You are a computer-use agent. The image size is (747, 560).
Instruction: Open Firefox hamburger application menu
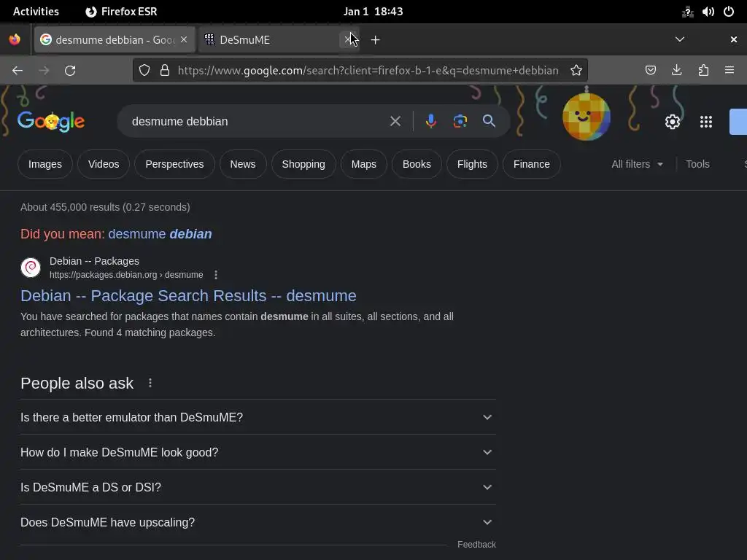729,71
